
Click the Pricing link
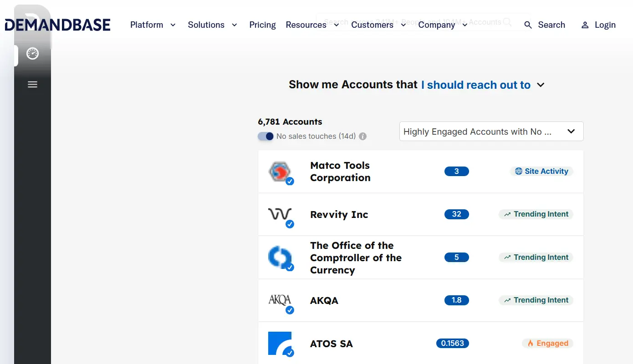coord(262,25)
